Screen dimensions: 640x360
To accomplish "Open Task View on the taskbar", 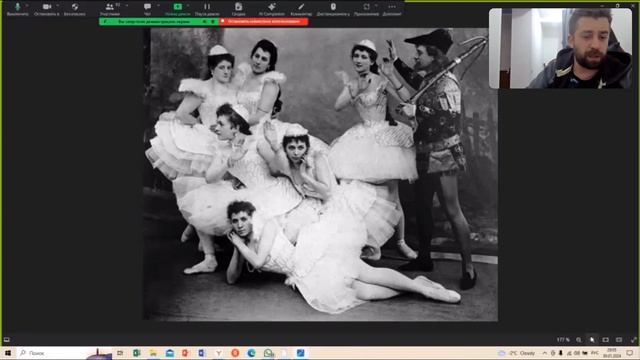I will click(x=120, y=353).
